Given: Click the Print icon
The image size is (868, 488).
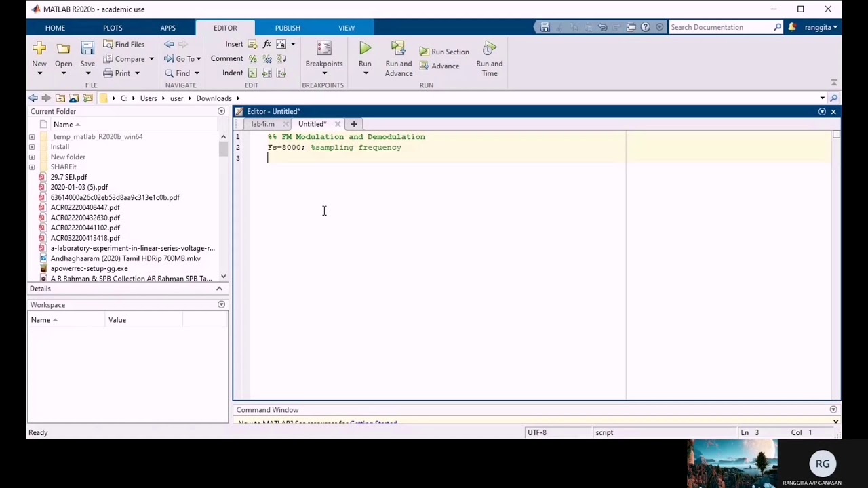Looking at the screenshot, I should point(108,73).
